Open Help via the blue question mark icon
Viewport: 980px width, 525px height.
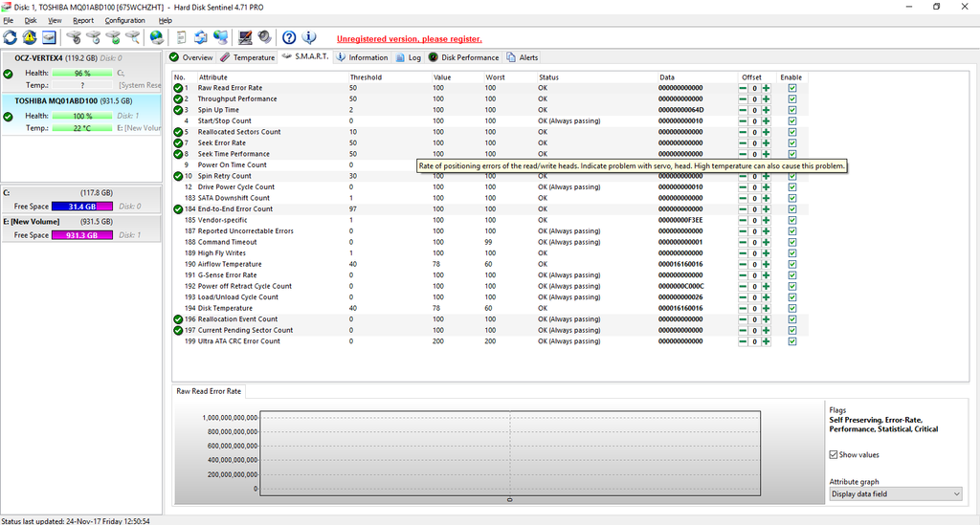click(x=289, y=38)
